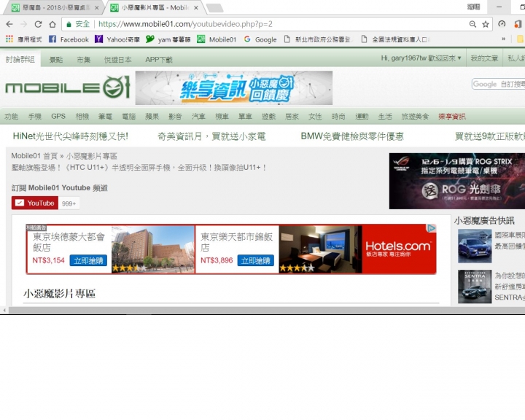Open the 單車 category menu
The image size is (525, 420).
pos(245,116)
